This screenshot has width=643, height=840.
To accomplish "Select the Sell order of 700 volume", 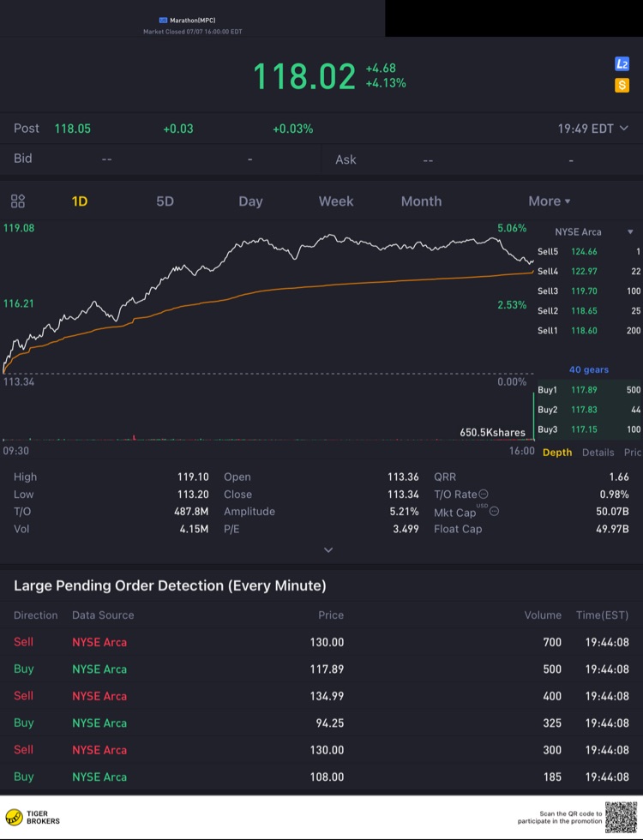I will point(321,642).
